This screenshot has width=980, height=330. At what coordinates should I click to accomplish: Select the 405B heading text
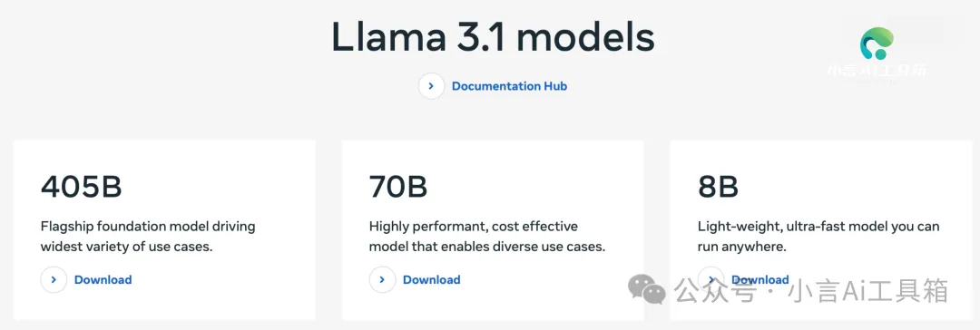pyautogui.click(x=82, y=186)
